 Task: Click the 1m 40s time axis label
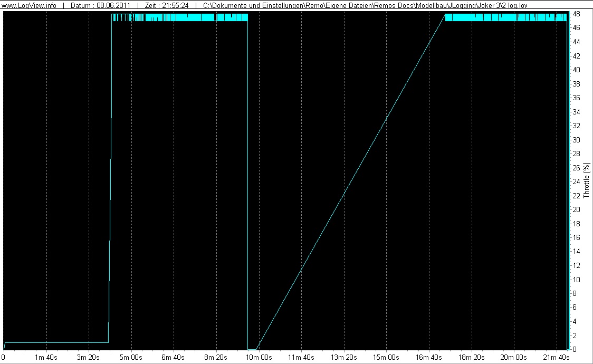point(46,357)
